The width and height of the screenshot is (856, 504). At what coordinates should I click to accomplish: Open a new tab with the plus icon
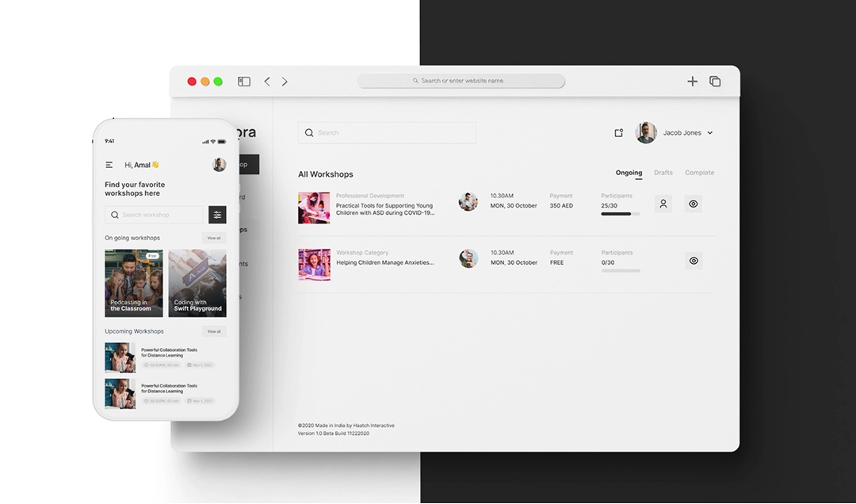(692, 82)
